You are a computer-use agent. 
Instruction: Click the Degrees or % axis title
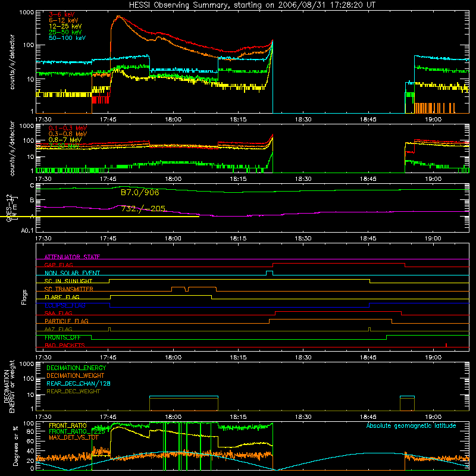pos(15,446)
